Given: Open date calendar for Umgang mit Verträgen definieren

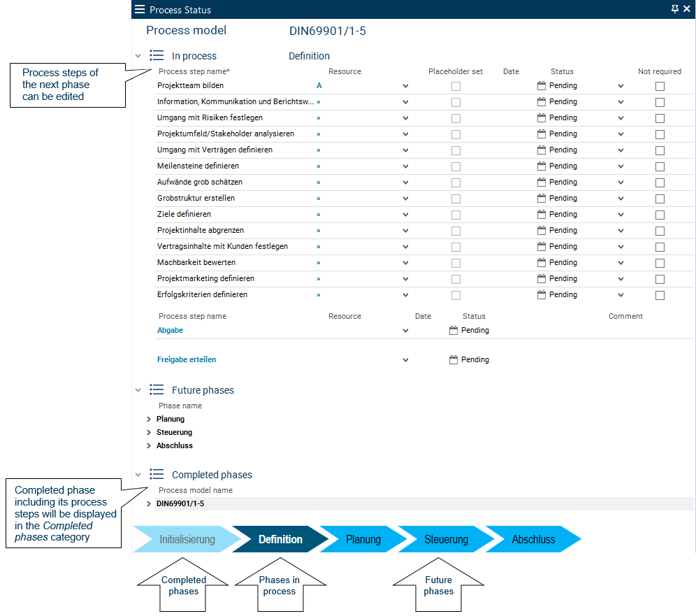Looking at the screenshot, I should point(541,150).
